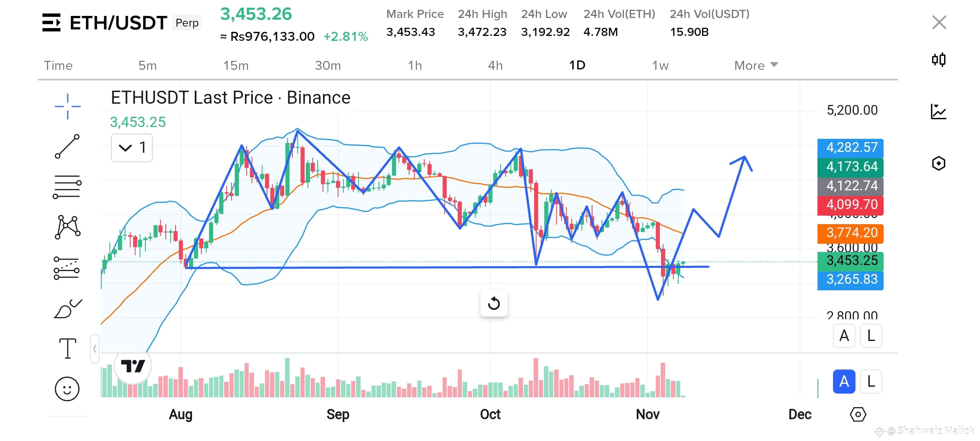This screenshot has width=980, height=441.
Task: Select the XABCD pattern tool
Action: (67, 227)
